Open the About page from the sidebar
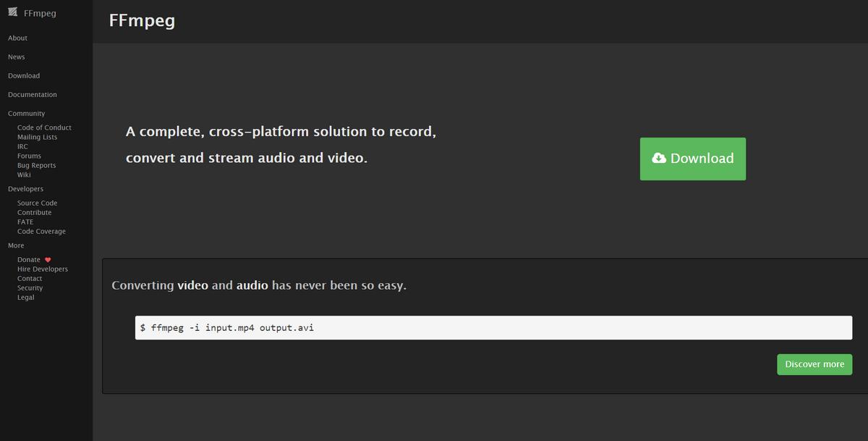868x441 pixels. click(17, 38)
